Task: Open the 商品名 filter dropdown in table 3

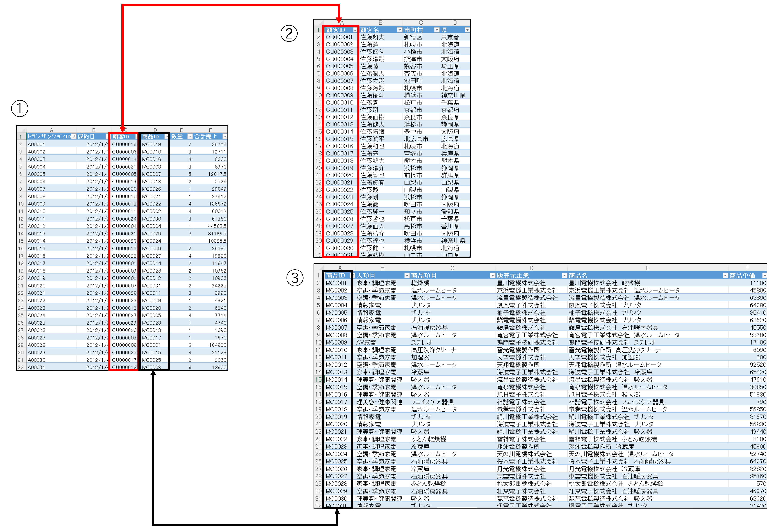Action: [725, 276]
